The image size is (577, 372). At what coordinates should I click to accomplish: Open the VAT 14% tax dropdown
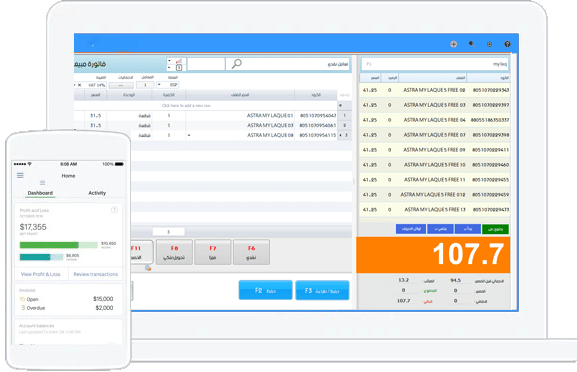[75, 85]
